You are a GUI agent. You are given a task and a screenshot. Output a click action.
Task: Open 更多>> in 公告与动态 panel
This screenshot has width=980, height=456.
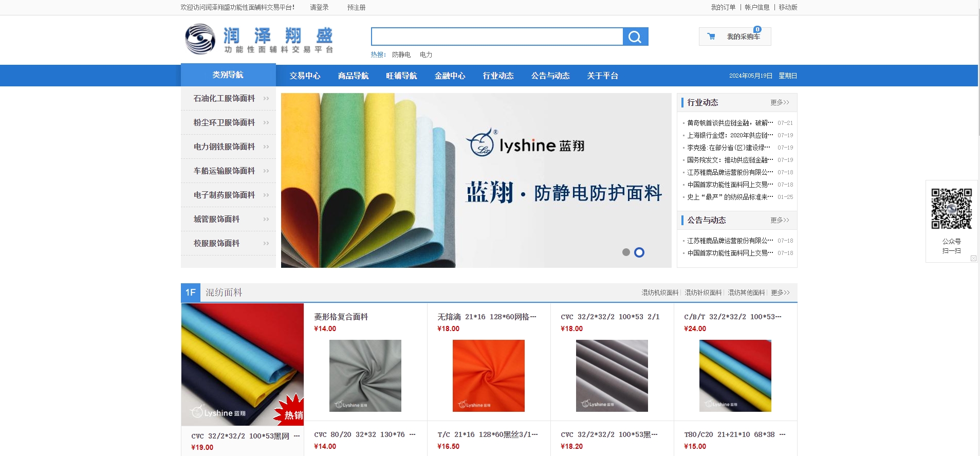(x=780, y=220)
